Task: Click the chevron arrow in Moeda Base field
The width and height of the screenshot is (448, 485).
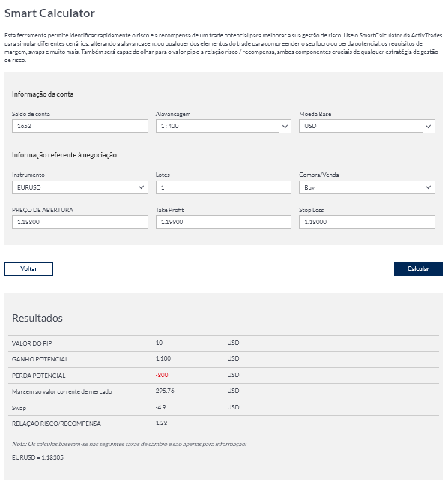Action: [x=428, y=127]
